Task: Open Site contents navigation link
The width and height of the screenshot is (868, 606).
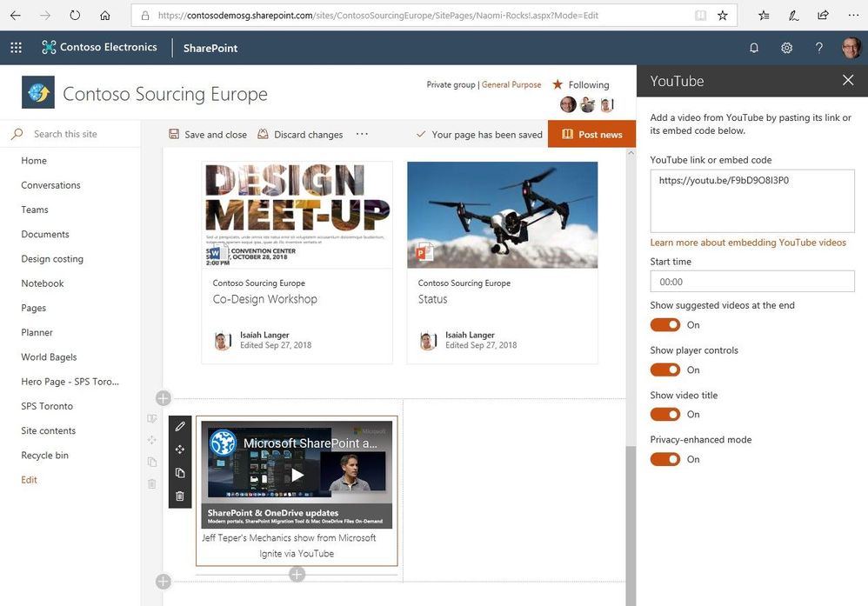Action: click(48, 430)
